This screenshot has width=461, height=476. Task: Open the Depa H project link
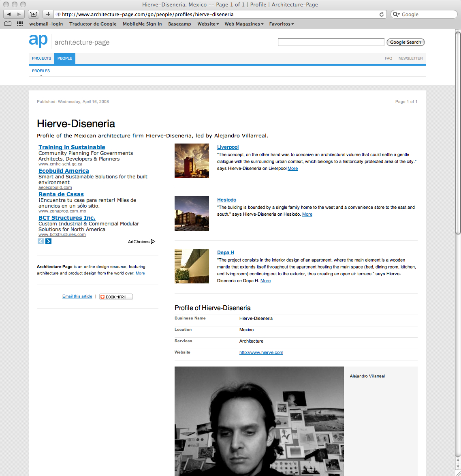tap(225, 253)
